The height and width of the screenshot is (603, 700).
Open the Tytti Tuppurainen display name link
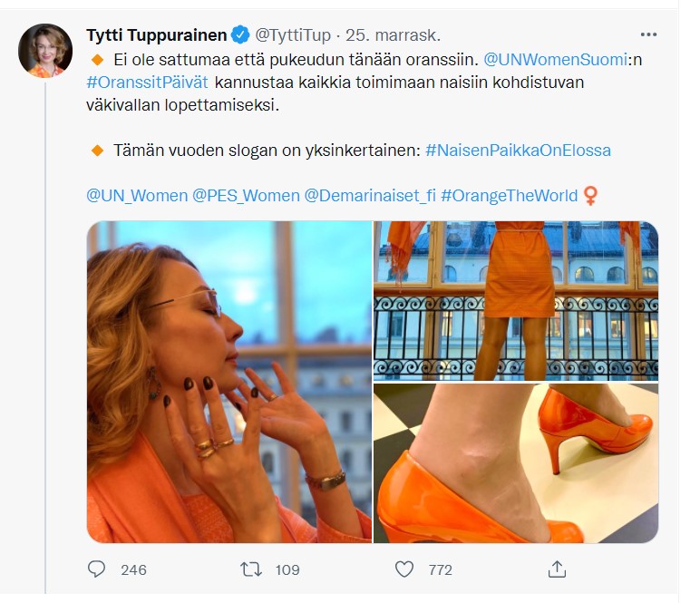click(156, 35)
